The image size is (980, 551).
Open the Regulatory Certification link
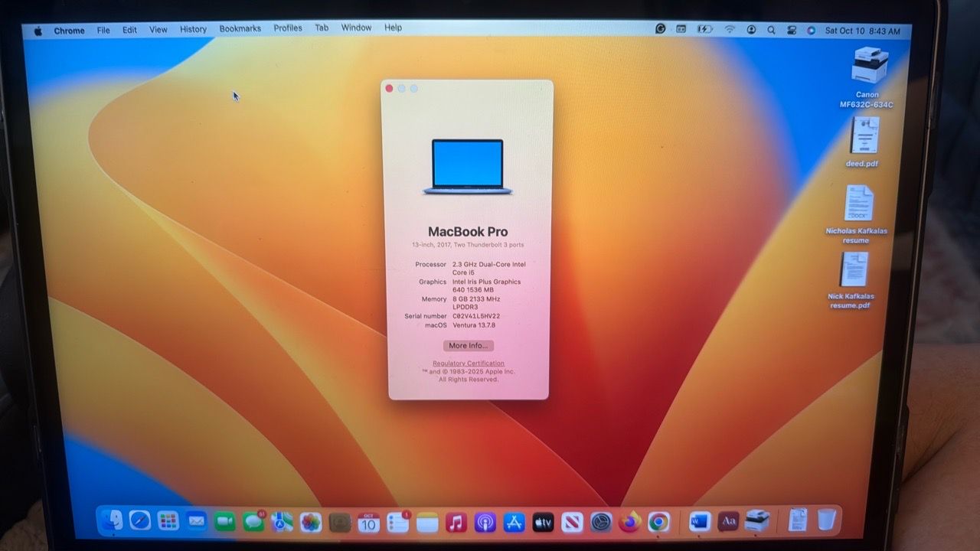click(x=469, y=364)
